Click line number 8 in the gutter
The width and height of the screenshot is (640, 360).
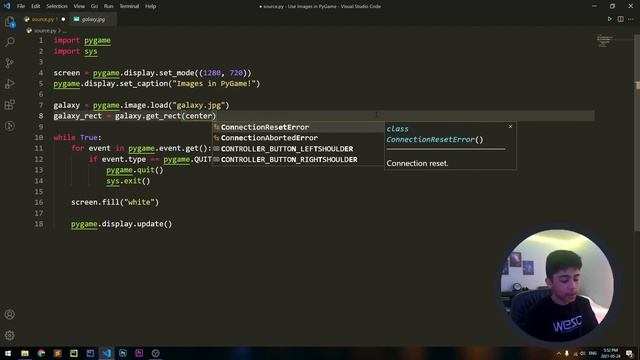coord(41,116)
